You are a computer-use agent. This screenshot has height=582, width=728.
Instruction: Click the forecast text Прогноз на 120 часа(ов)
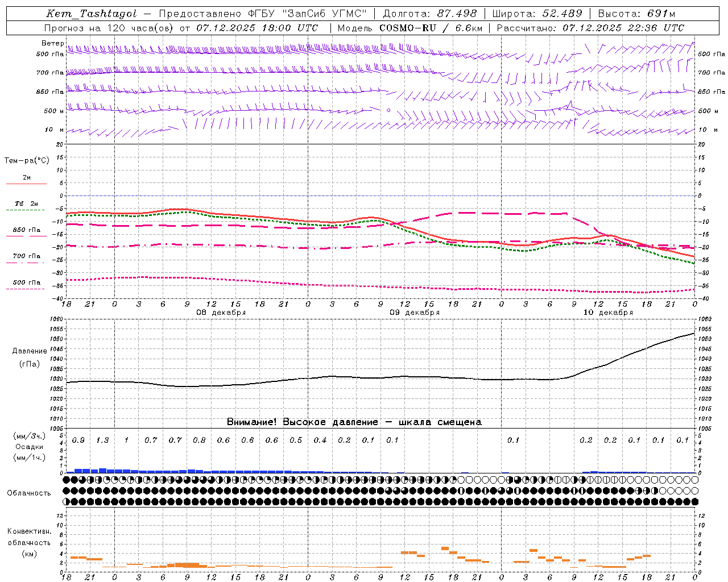coord(109,28)
